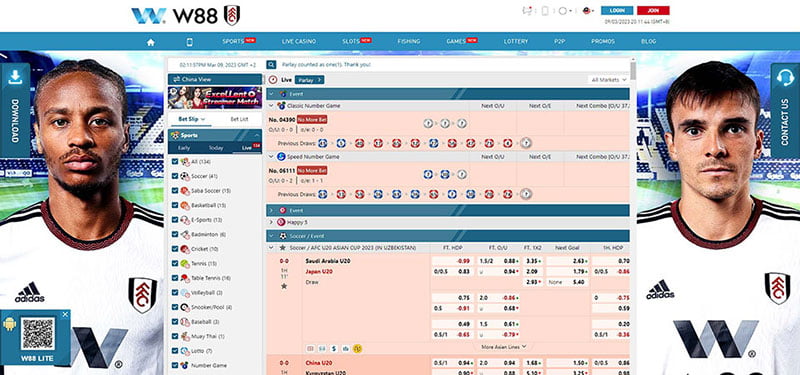
Task: Uncheck the All (134) checkbox
Action: [x=175, y=162]
